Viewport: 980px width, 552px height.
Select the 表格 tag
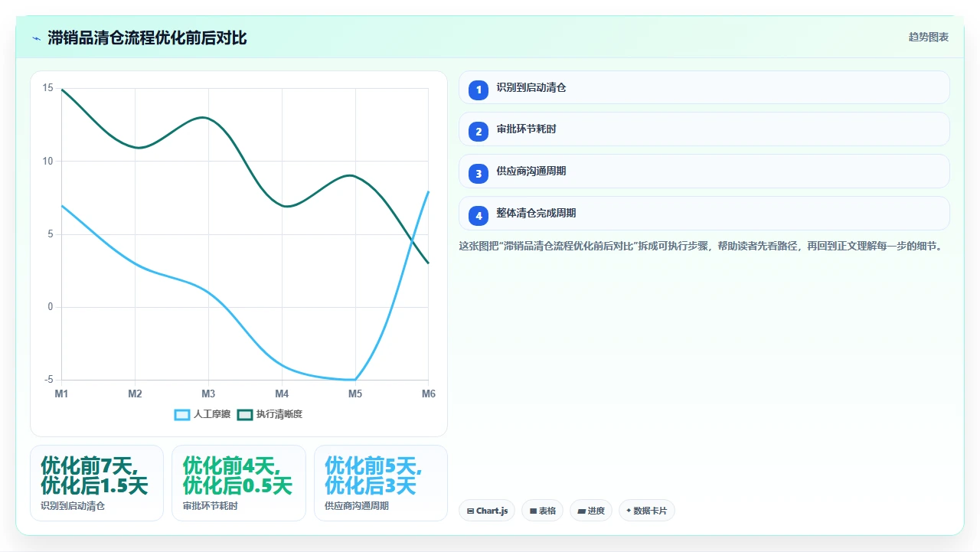[x=543, y=511]
